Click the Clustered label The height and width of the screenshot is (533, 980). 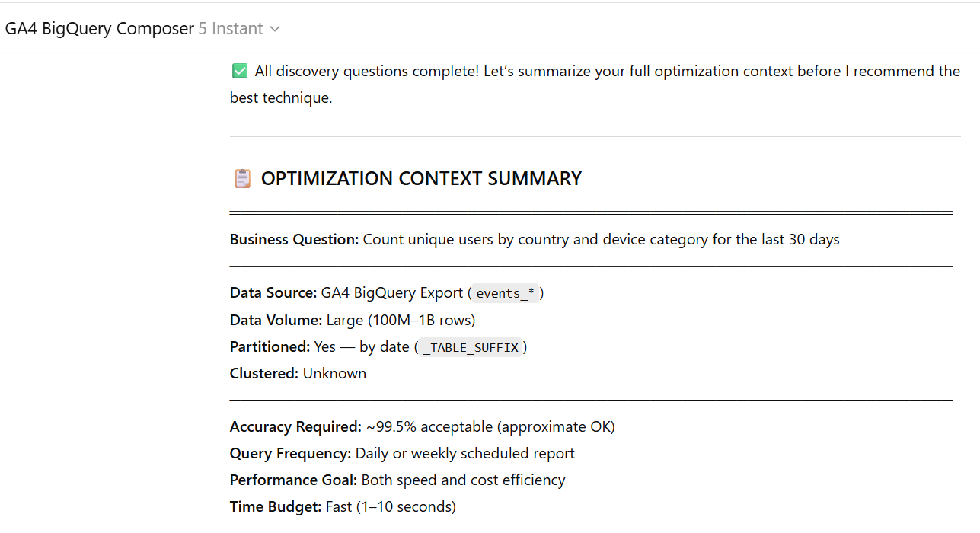tap(264, 374)
